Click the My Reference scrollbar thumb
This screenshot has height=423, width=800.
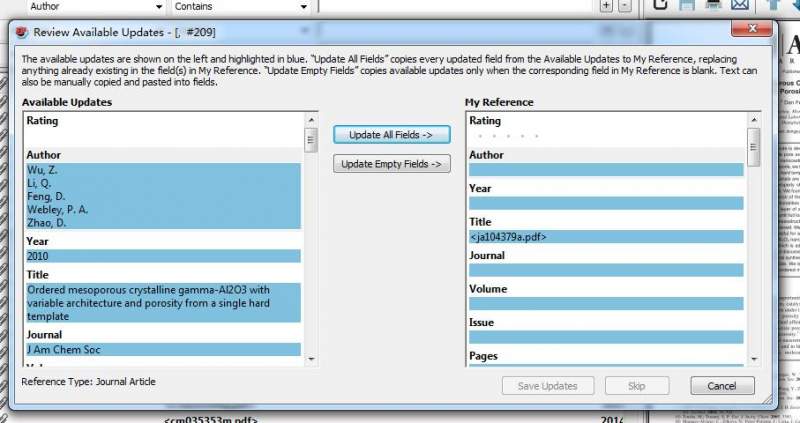pyautogui.click(x=754, y=147)
